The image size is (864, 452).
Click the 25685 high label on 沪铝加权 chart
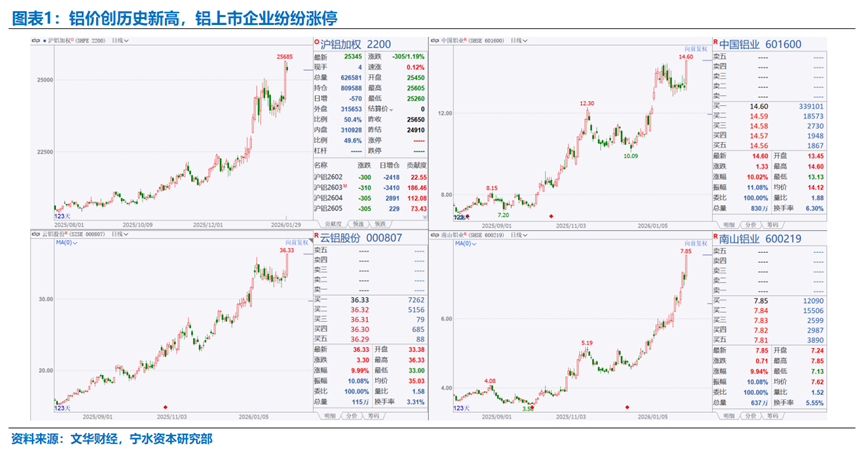click(285, 57)
